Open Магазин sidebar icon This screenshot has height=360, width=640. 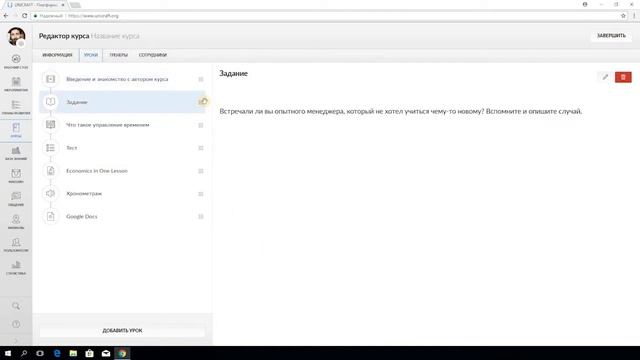pyautogui.click(x=16, y=176)
